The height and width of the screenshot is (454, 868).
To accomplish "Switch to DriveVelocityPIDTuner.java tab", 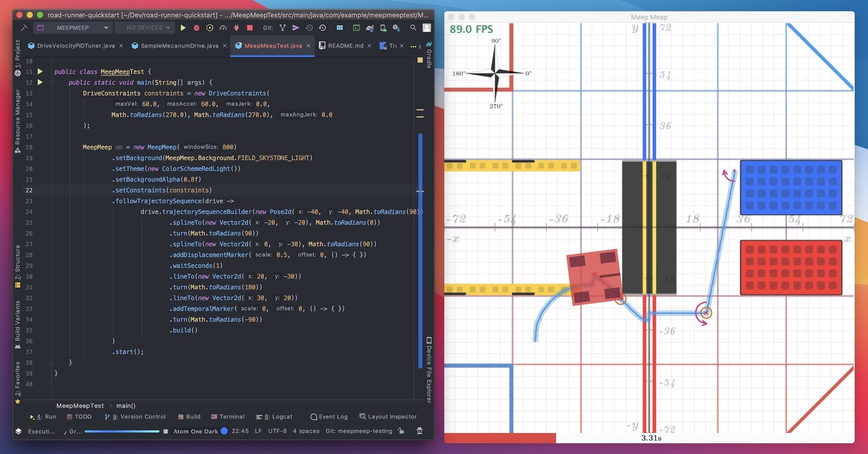I will pyautogui.click(x=76, y=46).
